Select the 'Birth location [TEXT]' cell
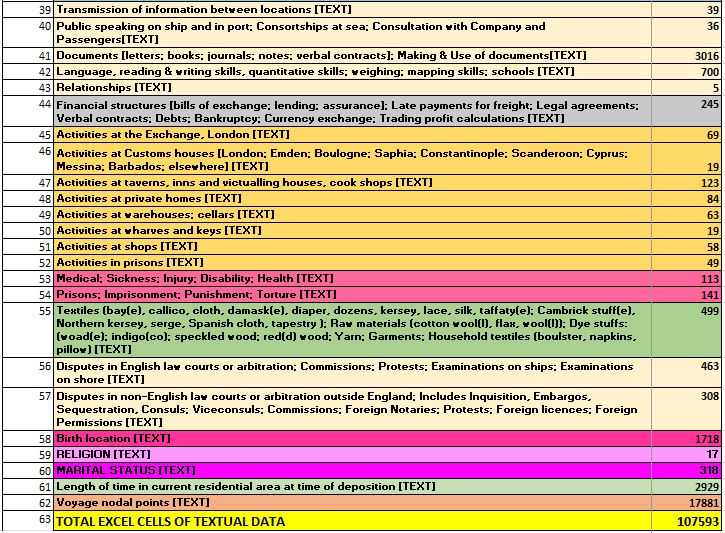This screenshot has height=533, width=725. pyautogui.click(x=350, y=439)
